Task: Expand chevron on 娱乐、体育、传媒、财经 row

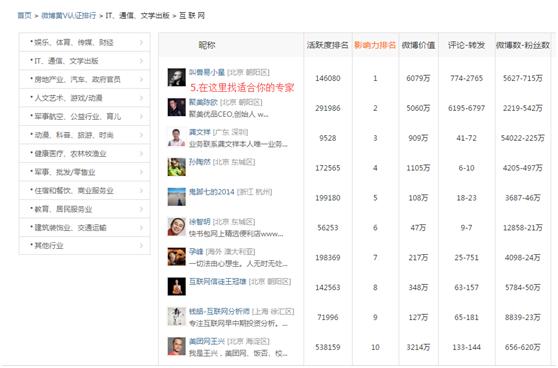Action: [141, 42]
